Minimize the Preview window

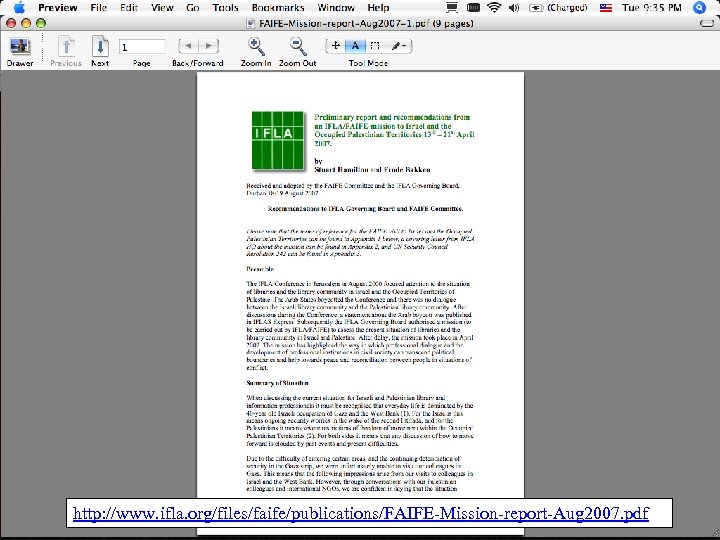click(26, 23)
